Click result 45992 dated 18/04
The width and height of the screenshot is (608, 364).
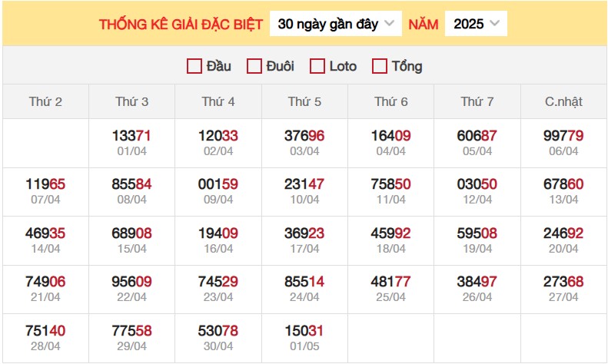[x=390, y=233]
